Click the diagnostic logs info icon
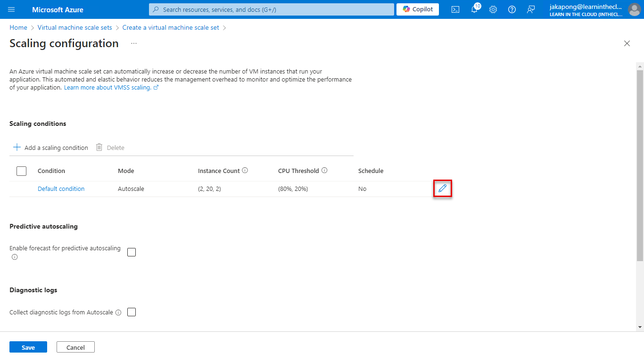Image resolution: width=644 pixels, height=362 pixels. click(118, 313)
